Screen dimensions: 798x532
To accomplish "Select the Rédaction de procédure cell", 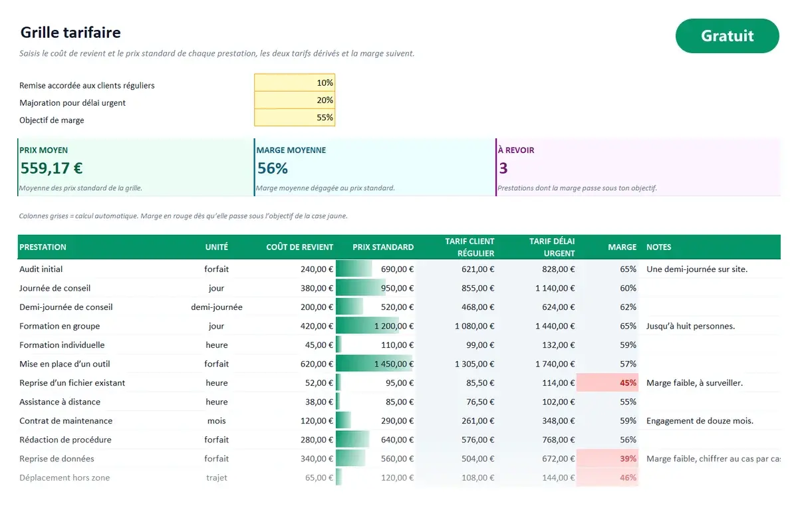I will coord(65,440).
